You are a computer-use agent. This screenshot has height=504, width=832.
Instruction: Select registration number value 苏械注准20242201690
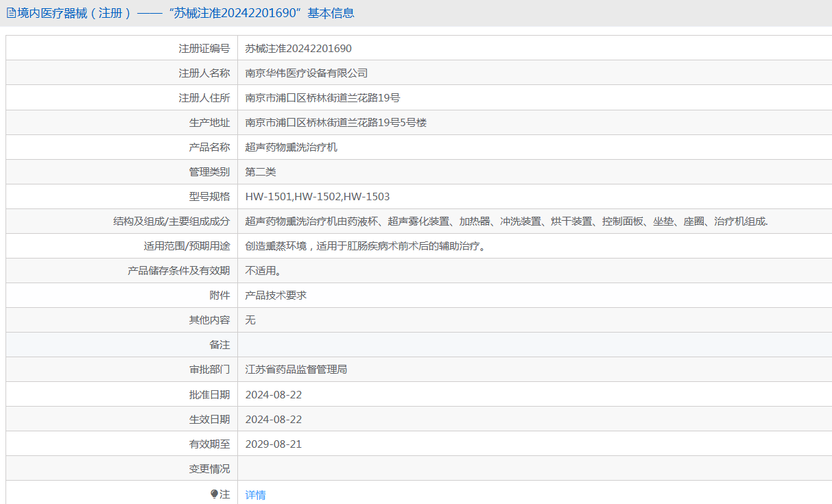[298, 49]
